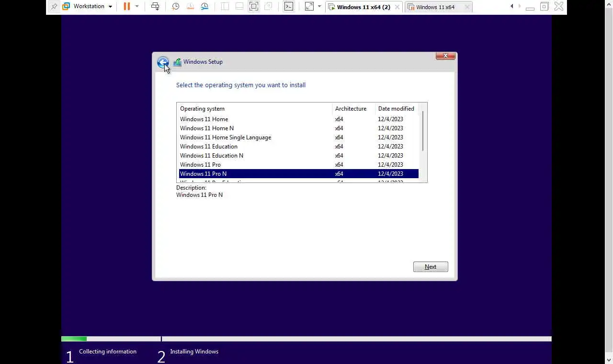Pause the virtual machine

tap(127, 7)
